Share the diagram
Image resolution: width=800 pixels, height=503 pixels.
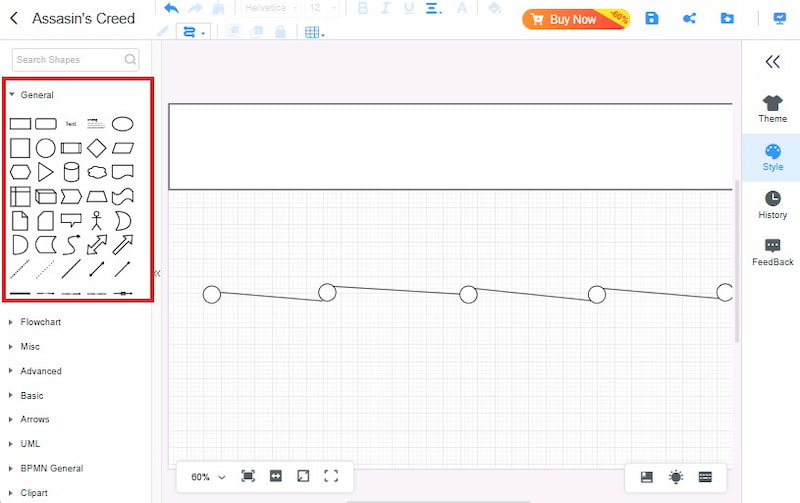pyautogui.click(x=689, y=19)
